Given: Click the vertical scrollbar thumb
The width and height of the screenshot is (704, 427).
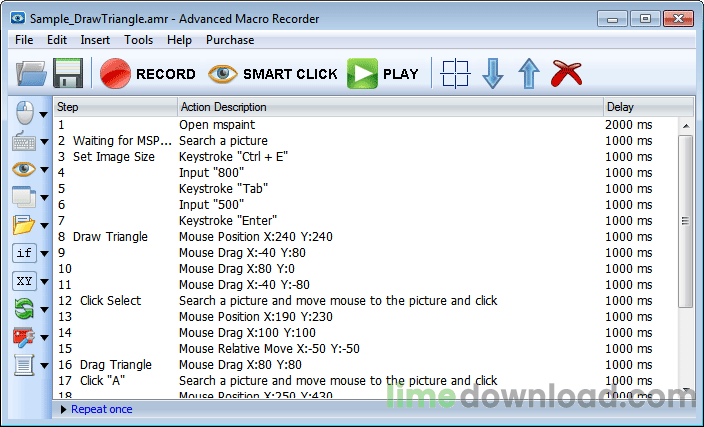Looking at the screenshot, I should [685, 221].
